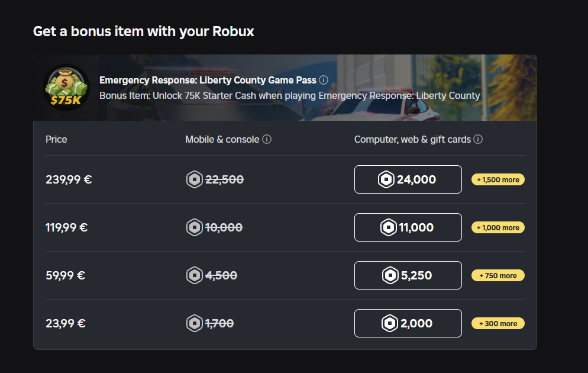588x373 pixels.
Task: Click the '+ 1,000 more' yellow badge
Action: 498,227
